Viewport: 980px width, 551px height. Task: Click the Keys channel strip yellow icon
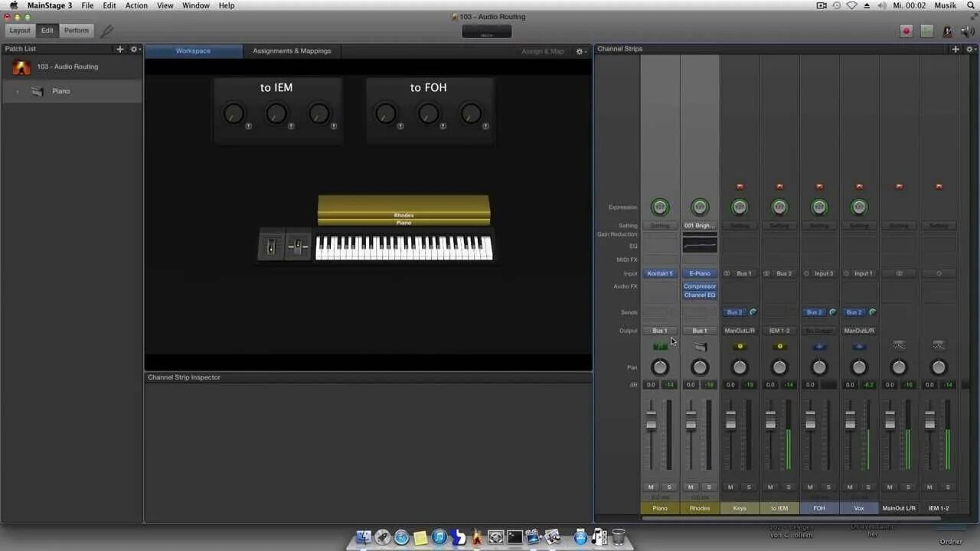point(740,347)
